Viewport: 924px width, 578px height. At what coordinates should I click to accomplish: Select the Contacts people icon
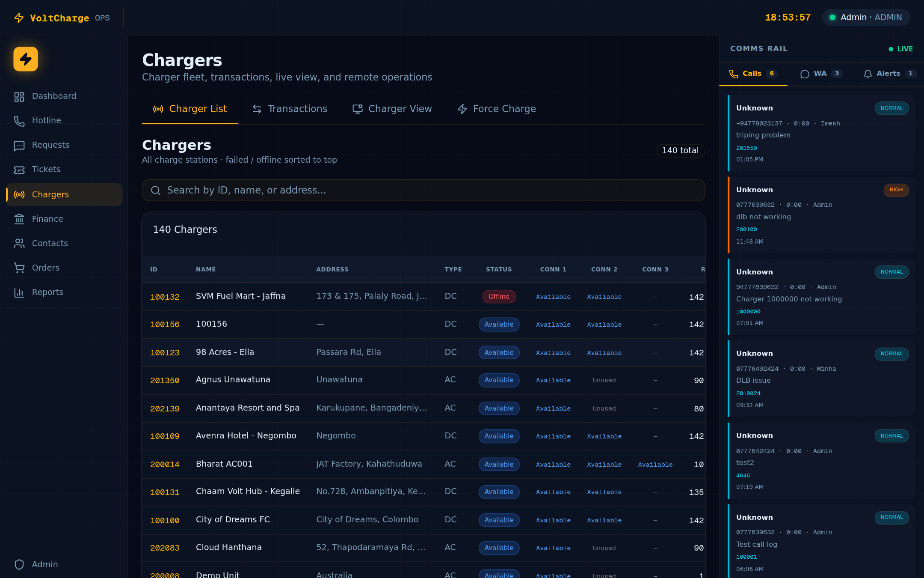point(19,243)
